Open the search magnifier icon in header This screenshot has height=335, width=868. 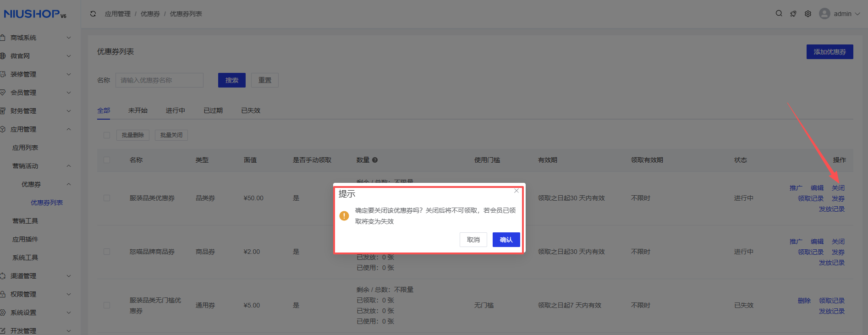[x=779, y=14]
